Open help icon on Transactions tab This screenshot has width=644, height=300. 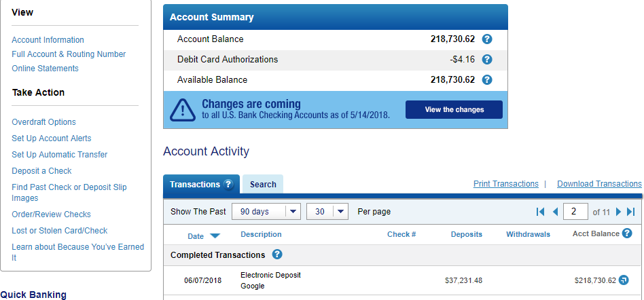pyautogui.click(x=228, y=184)
